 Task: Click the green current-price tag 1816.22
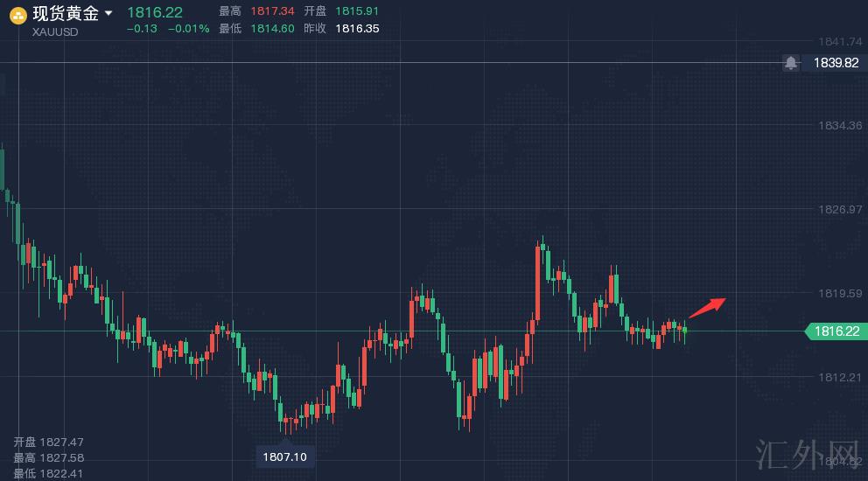coord(835,331)
